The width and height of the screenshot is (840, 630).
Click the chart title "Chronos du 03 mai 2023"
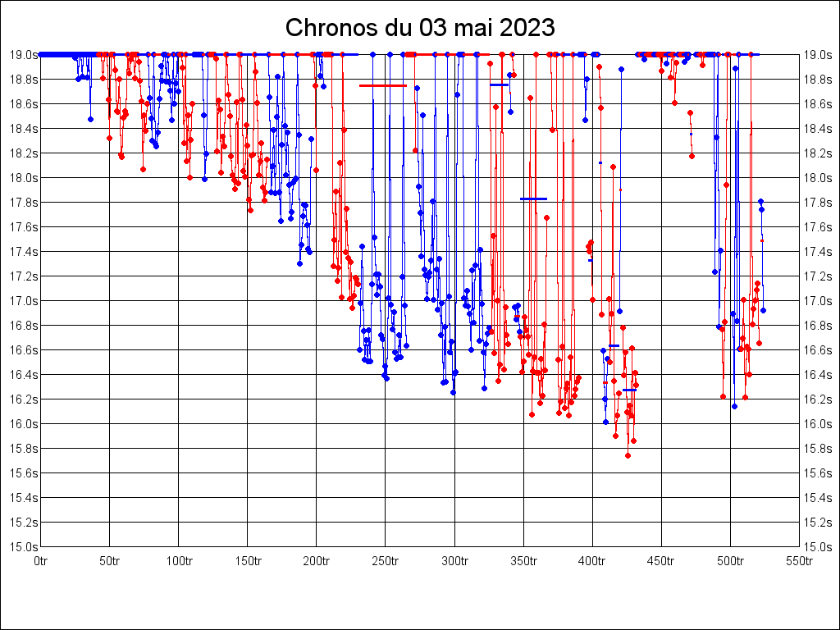[420, 28]
